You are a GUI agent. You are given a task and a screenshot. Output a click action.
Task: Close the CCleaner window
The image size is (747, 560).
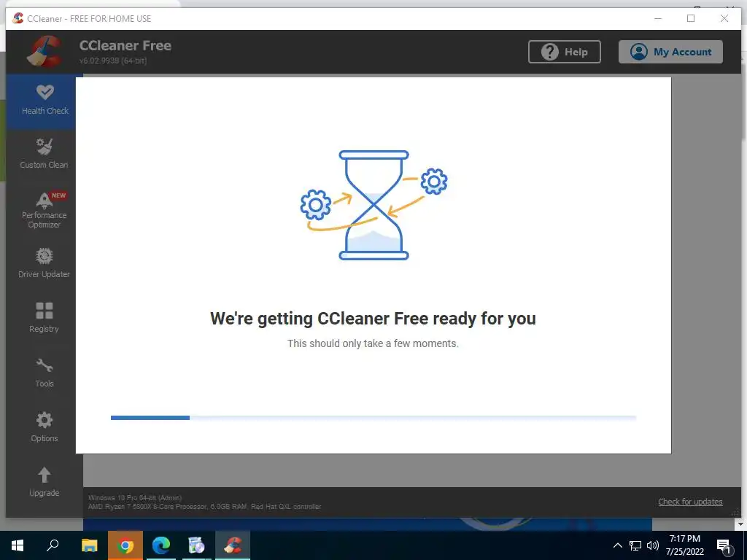[724, 18]
